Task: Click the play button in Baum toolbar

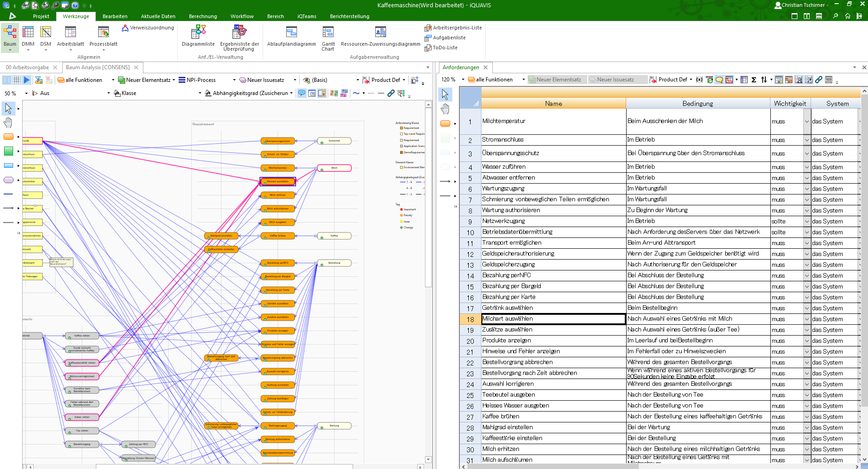Action: (27, 80)
